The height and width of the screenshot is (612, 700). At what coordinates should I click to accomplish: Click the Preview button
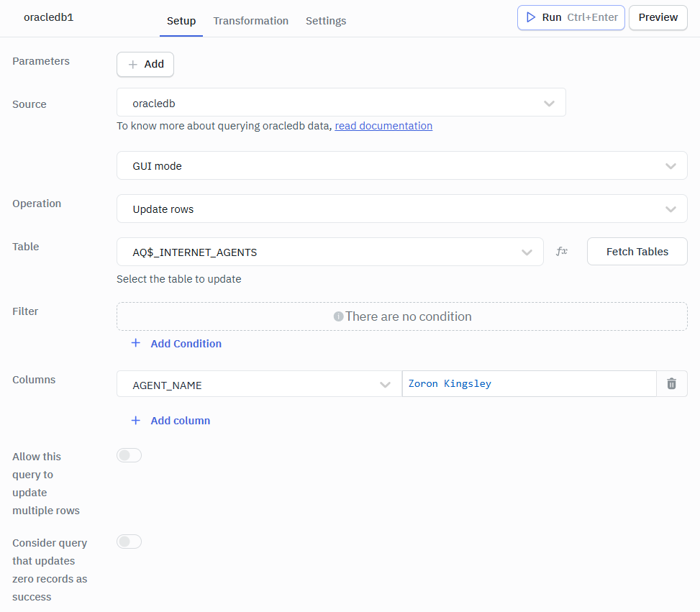(658, 17)
